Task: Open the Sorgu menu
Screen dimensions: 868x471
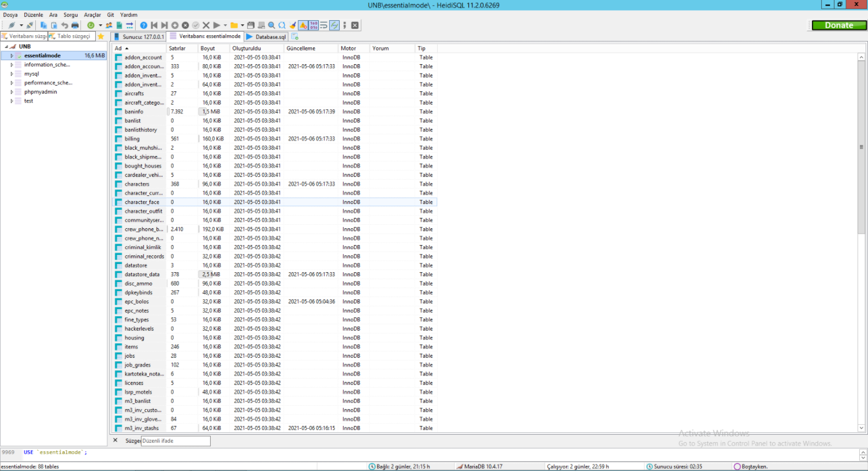Action: click(70, 15)
